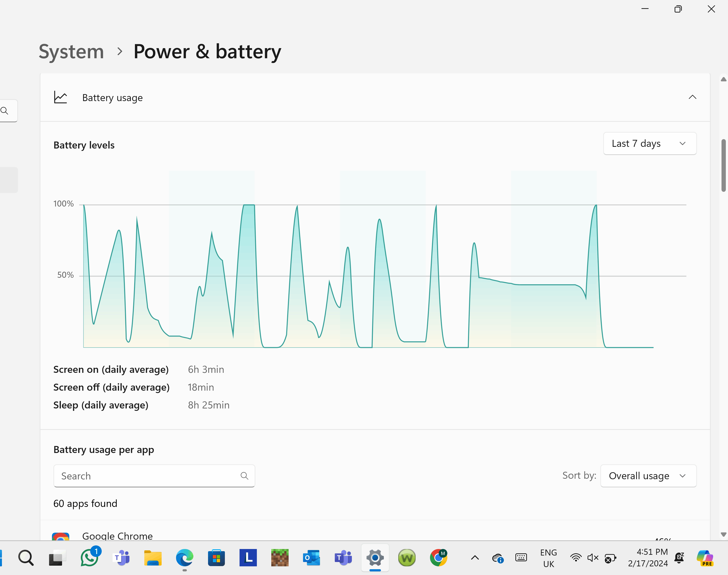The image size is (728, 575).
Task: Select the Google Chrome app usage entry
Action: (x=117, y=536)
